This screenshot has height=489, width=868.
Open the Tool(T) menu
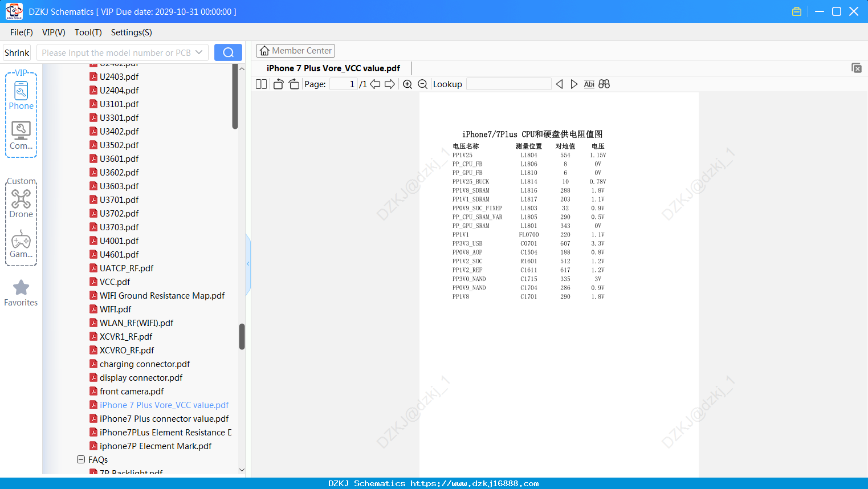(x=88, y=32)
